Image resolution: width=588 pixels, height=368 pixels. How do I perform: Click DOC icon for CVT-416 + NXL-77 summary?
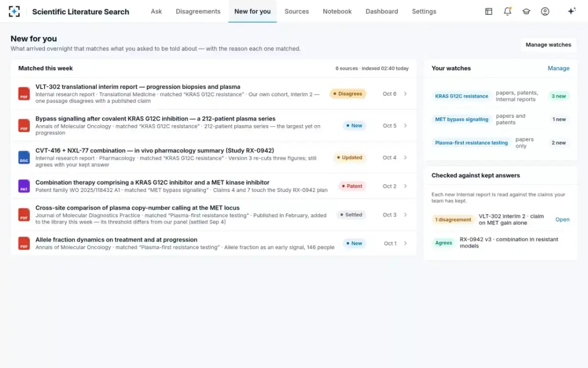tap(24, 157)
